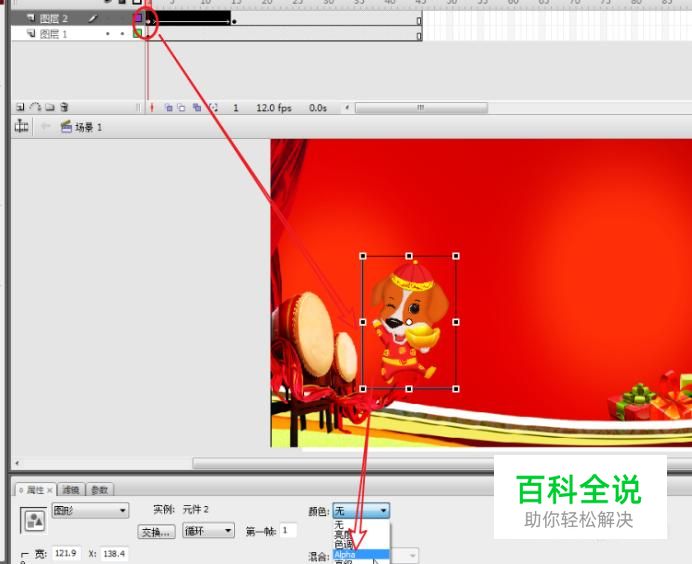Click the bottom-right transform handle of the dog
692x564 pixels.
click(456, 389)
